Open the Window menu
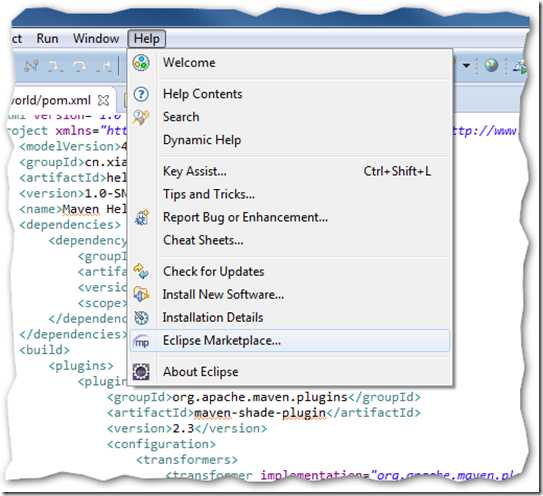The width and height of the screenshot is (543, 496). pyautogui.click(x=96, y=38)
